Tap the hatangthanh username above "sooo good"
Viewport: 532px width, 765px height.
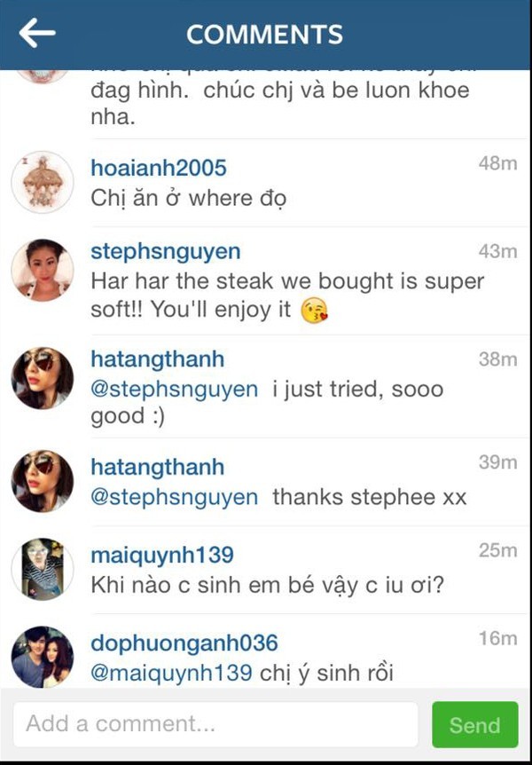point(158,359)
